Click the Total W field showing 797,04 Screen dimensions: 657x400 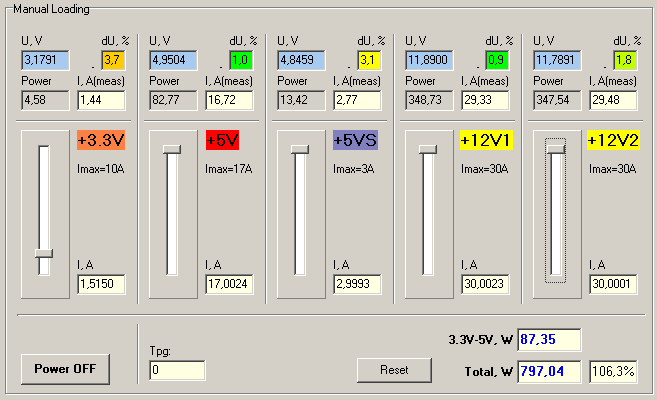point(548,370)
